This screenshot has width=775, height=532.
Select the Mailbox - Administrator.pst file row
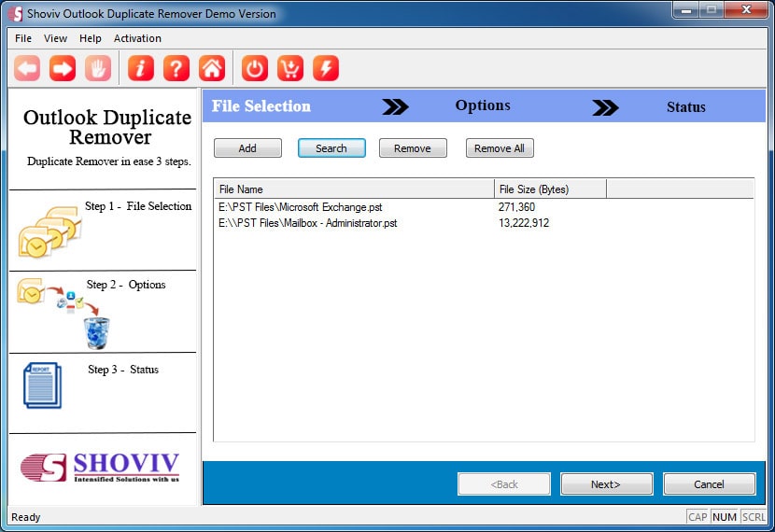click(x=484, y=223)
